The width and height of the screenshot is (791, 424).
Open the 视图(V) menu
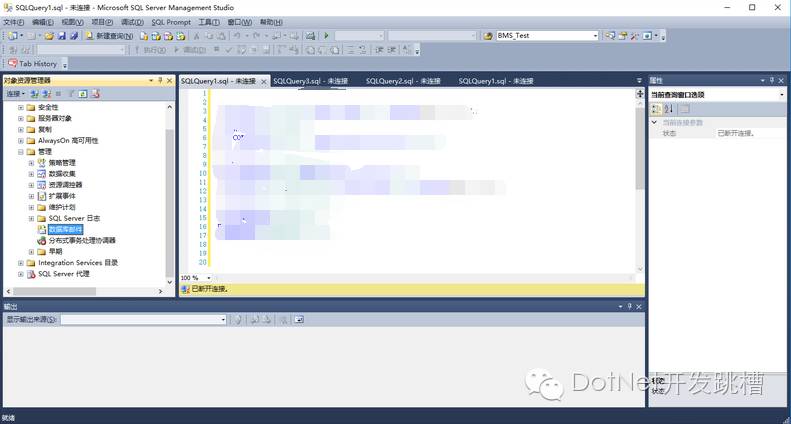[x=73, y=22]
